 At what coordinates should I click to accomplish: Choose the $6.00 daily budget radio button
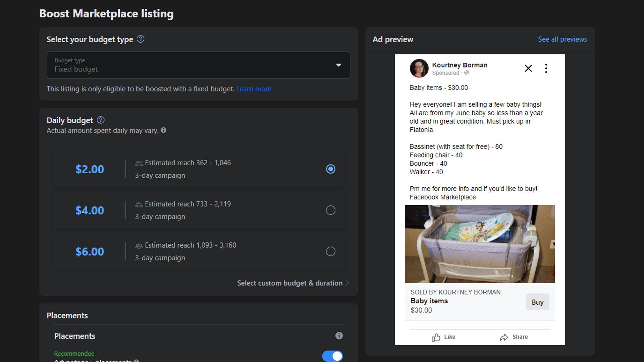(x=330, y=251)
